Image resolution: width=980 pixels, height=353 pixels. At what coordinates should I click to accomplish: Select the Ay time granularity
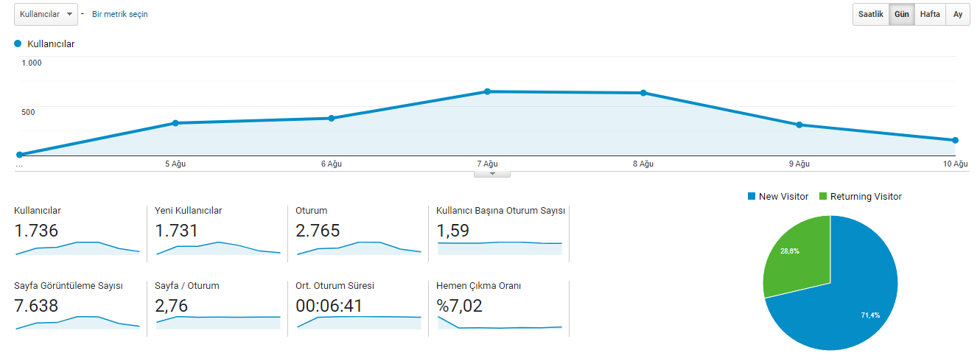957,15
